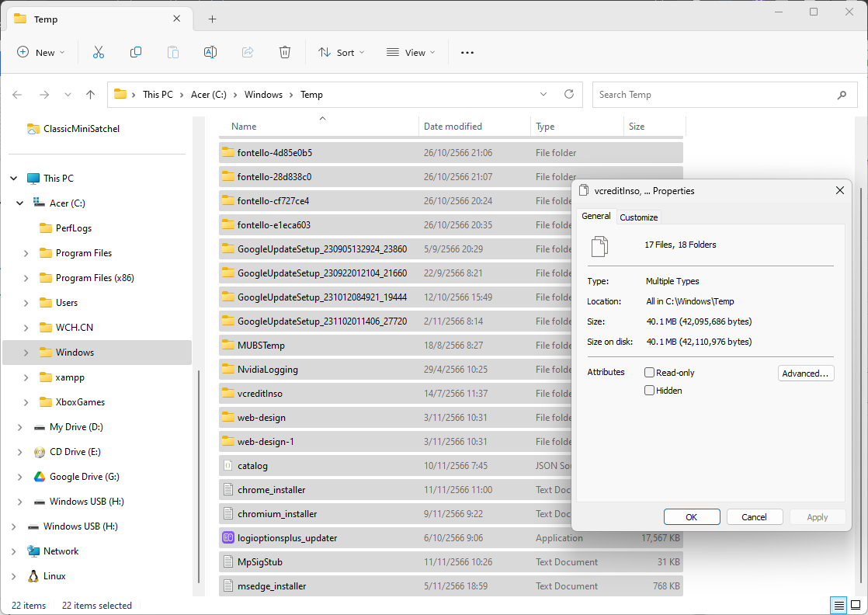Click the Rename icon in toolbar

tap(210, 52)
